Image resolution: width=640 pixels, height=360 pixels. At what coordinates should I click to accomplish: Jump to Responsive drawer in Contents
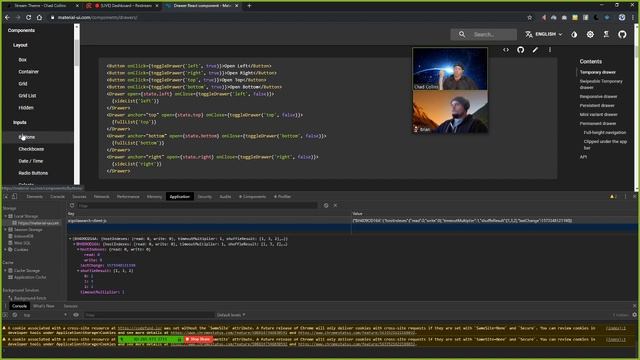click(598, 97)
